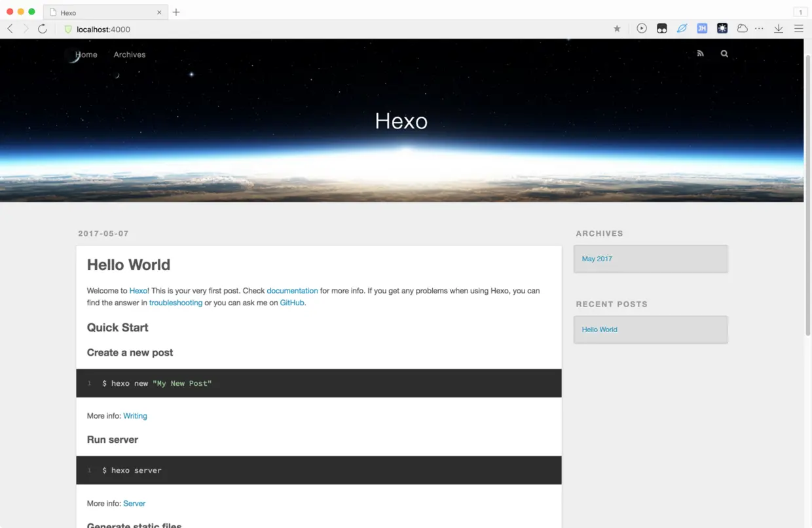Screen dimensions: 812x528
Task: Click the hexo new "My New Post" code
Action: tap(157, 383)
